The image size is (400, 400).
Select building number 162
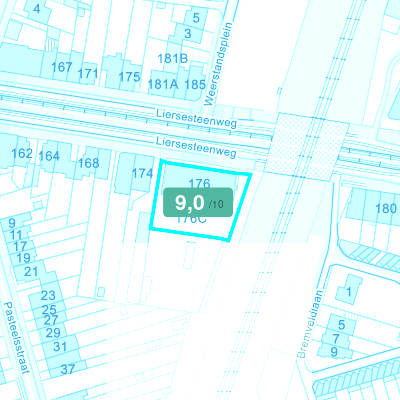22,153
